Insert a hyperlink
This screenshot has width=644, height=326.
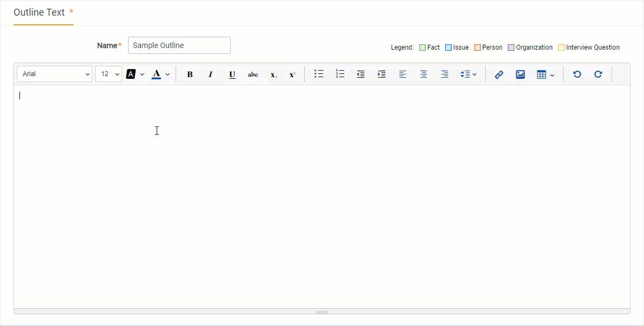(499, 74)
